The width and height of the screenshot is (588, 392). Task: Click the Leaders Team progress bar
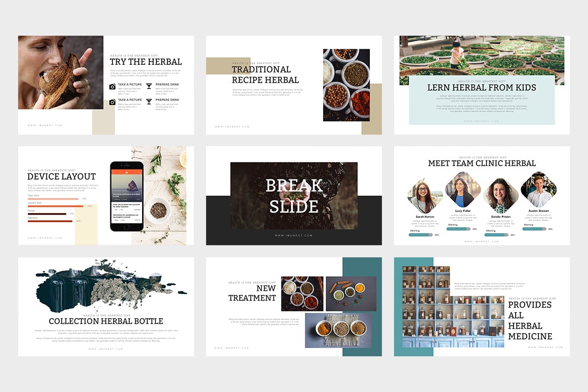pos(56,206)
